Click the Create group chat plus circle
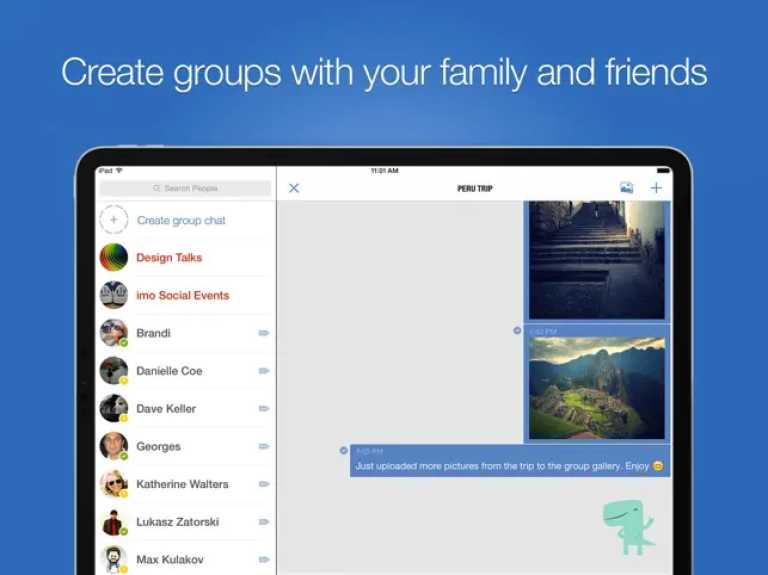The width and height of the screenshot is (768, 575). point(113,220)
